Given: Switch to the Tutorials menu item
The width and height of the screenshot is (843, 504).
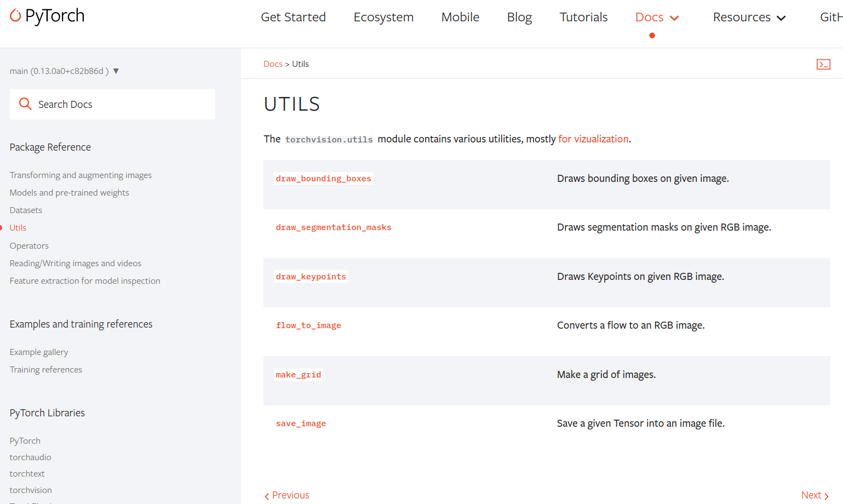Looking at the screenshot, I should click(583, 17).
